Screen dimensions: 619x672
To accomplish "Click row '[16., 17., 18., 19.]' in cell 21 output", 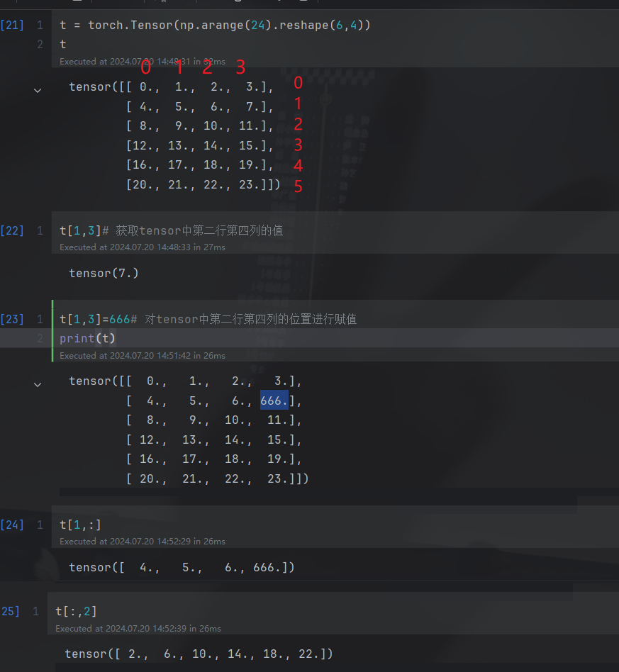I will tap(199, 165).
